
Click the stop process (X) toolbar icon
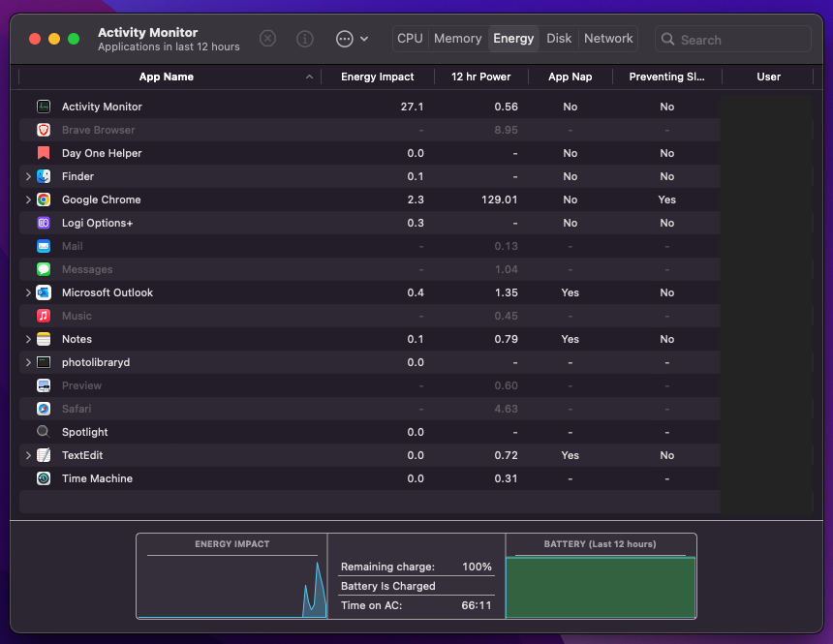(267, 39)
